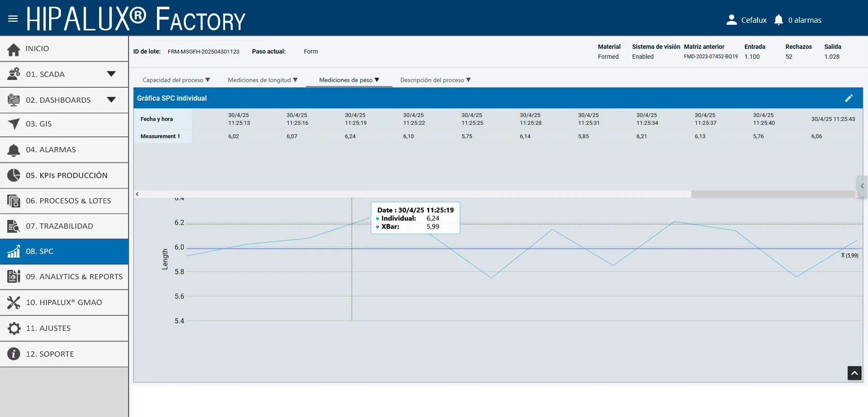Open the hamburger menu icon
Image resolution: width=868 pixels, height=417 pixels.
point(13,19)
